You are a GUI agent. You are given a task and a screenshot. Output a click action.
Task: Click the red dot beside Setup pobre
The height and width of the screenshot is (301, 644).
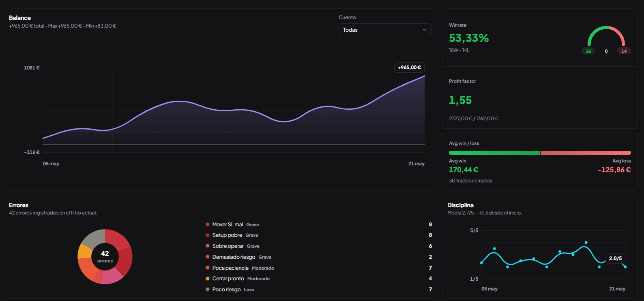click(x=208, y=235)
